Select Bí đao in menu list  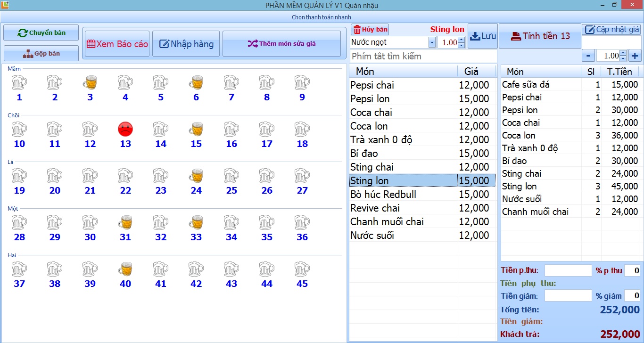pos(422,154)
